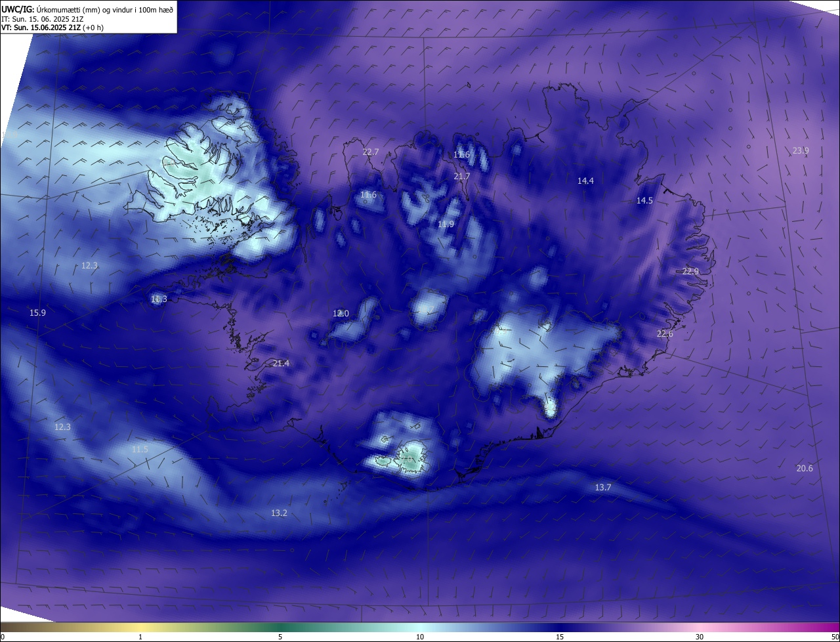Screen dimensions: 840x642
Task: Click the 14.5 value label on the map
Action: tap(644, 200)
